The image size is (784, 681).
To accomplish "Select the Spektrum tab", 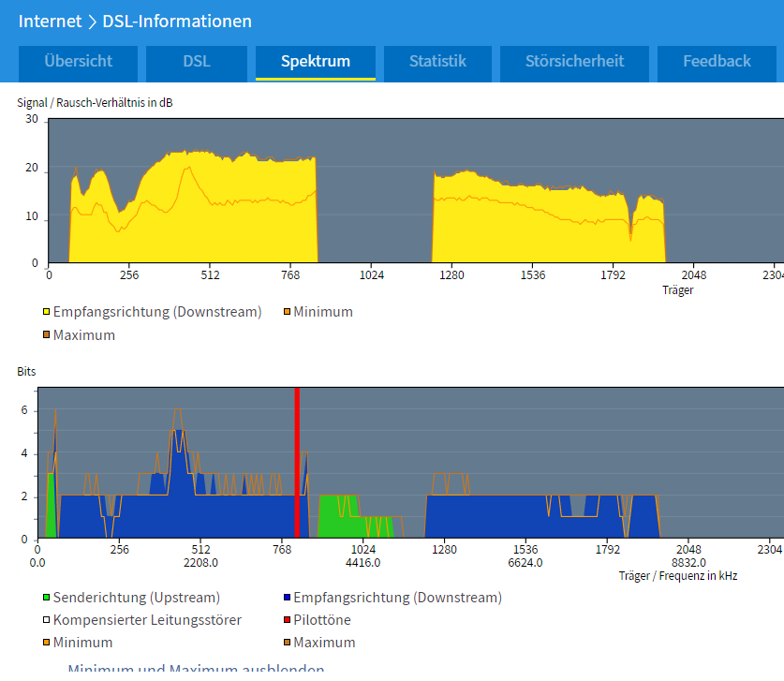I will pos(316,62).
